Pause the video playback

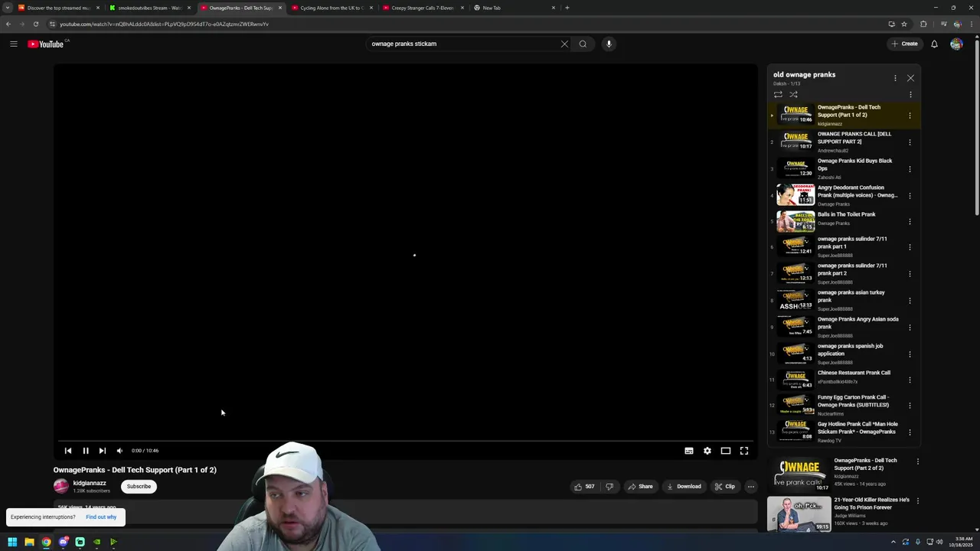click(85, 451)
